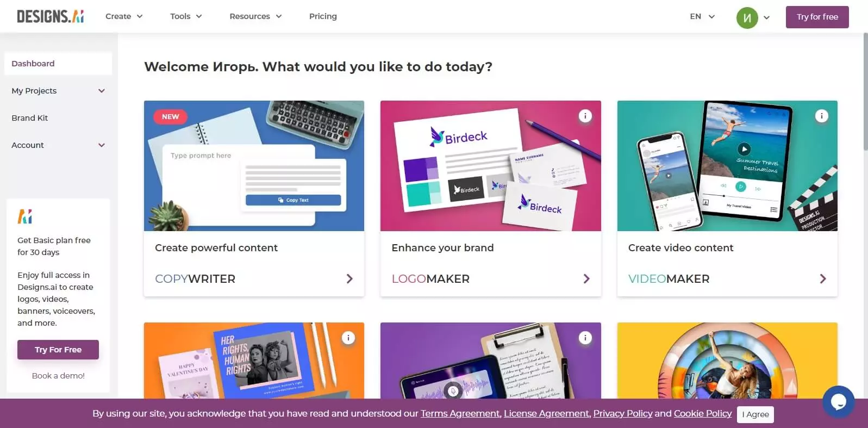Open the Videomaker card thumbnail image
This screenshot has width=868, height=428.
pos(727,166)
